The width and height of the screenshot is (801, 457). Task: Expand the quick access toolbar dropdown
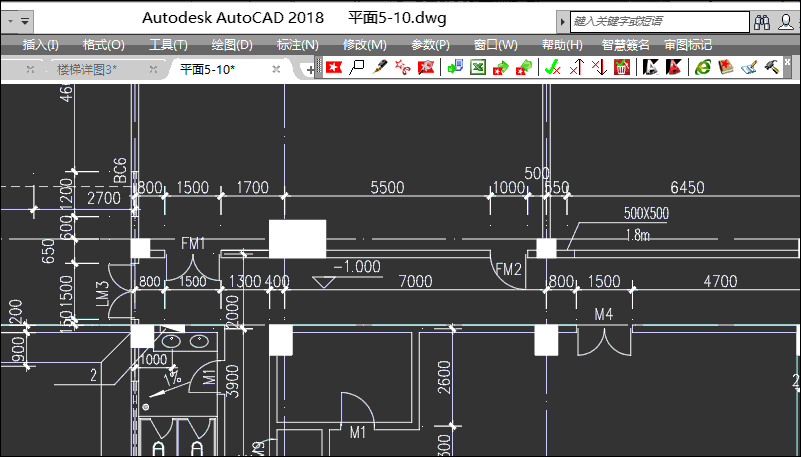point(24,19)
